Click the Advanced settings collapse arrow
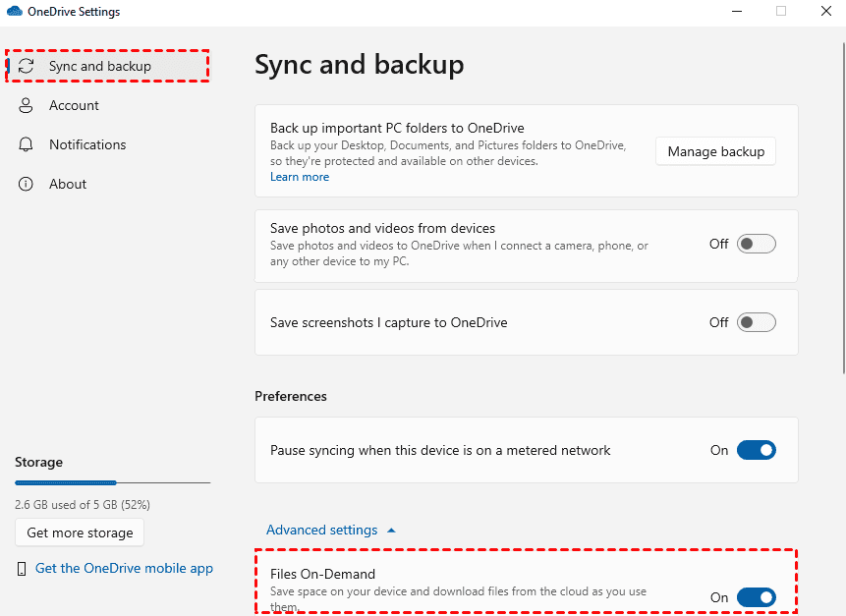 pos(391,531)
